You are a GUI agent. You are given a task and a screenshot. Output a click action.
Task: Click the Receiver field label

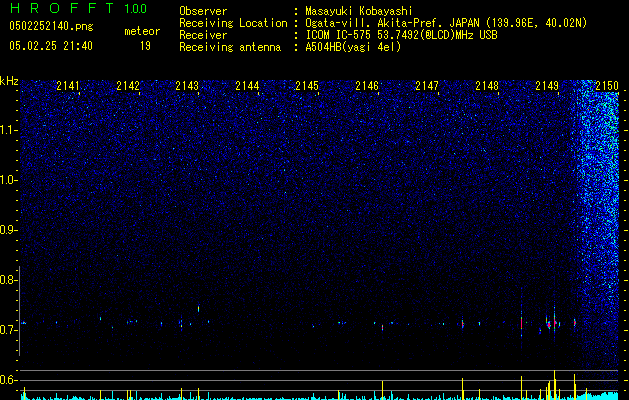click(203, 35)
